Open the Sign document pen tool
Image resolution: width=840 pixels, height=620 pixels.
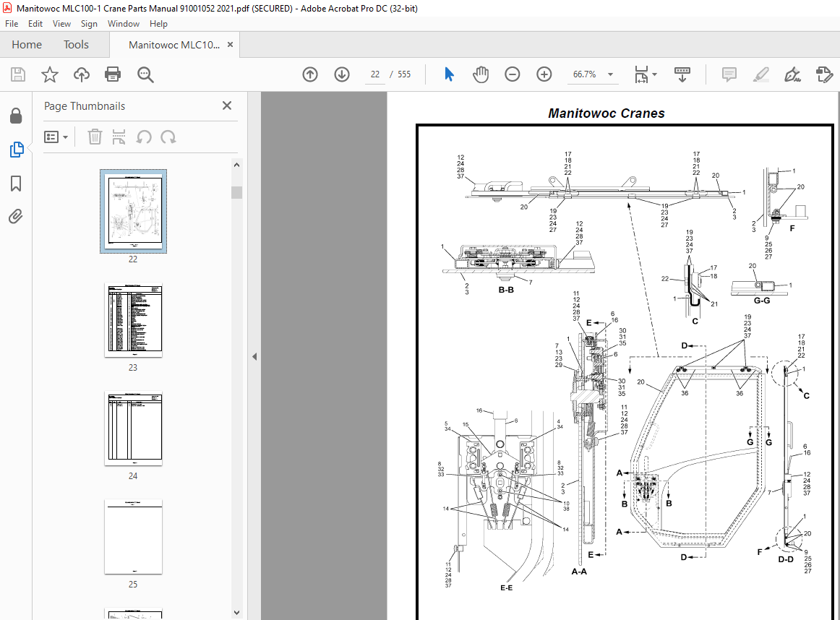coord(792,74)
